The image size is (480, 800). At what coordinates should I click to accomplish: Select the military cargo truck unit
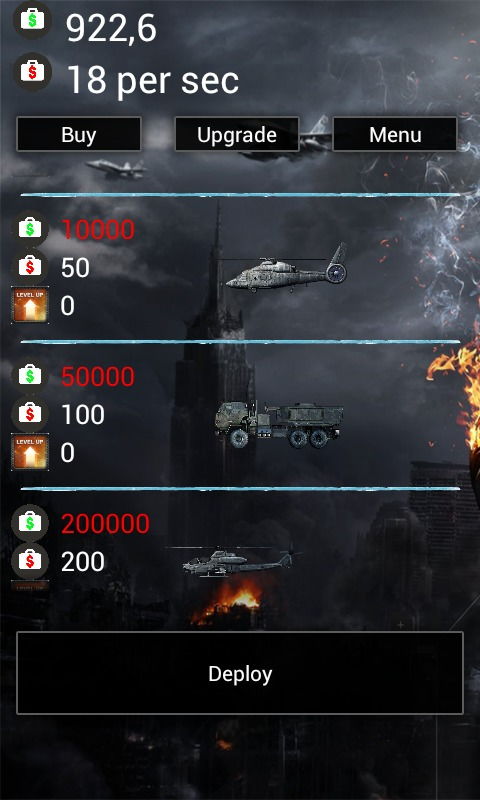(279, 424)
